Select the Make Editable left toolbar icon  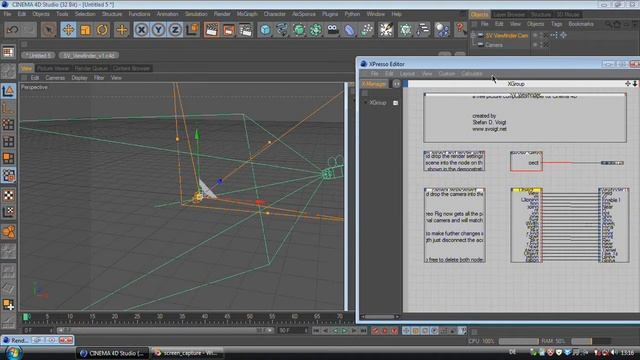coord(8,72)
